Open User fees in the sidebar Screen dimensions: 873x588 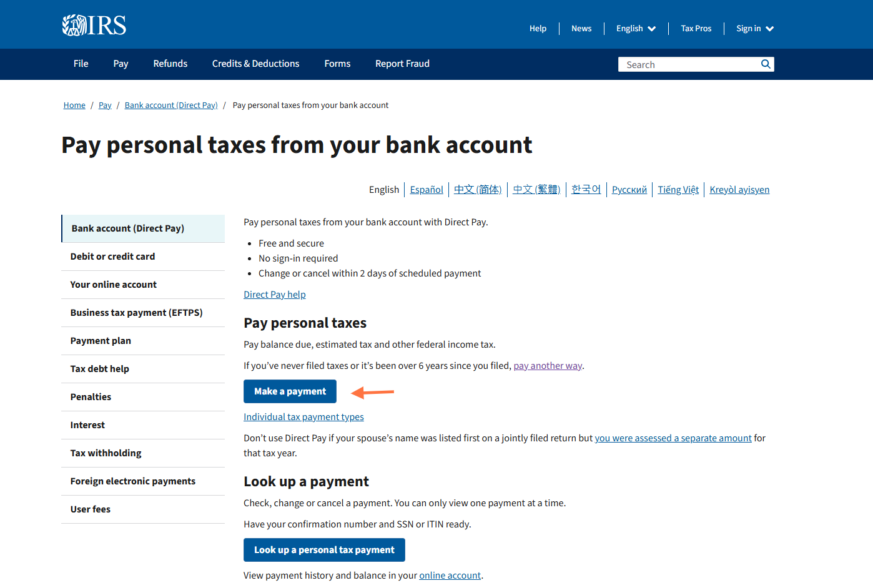click(x=143, y=509)
